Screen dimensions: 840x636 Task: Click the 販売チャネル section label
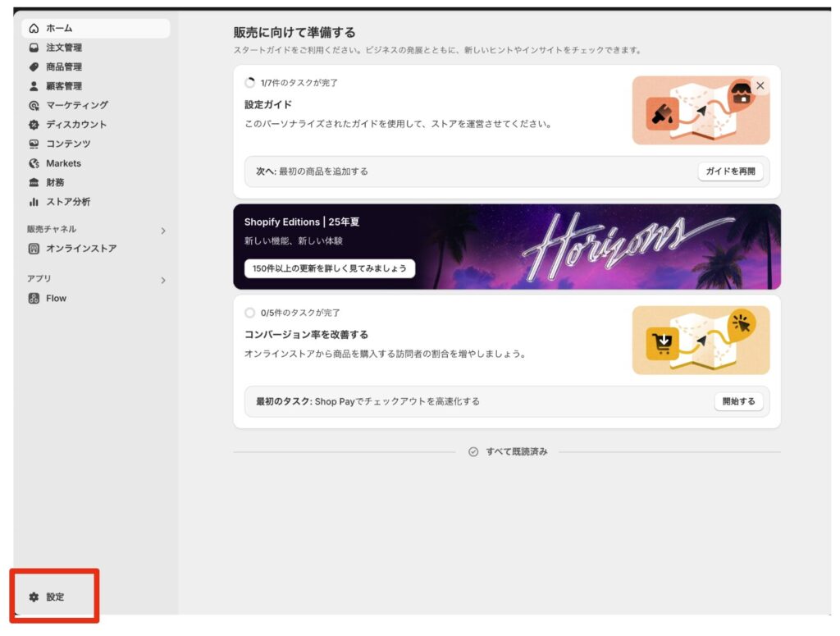(52, 229)
